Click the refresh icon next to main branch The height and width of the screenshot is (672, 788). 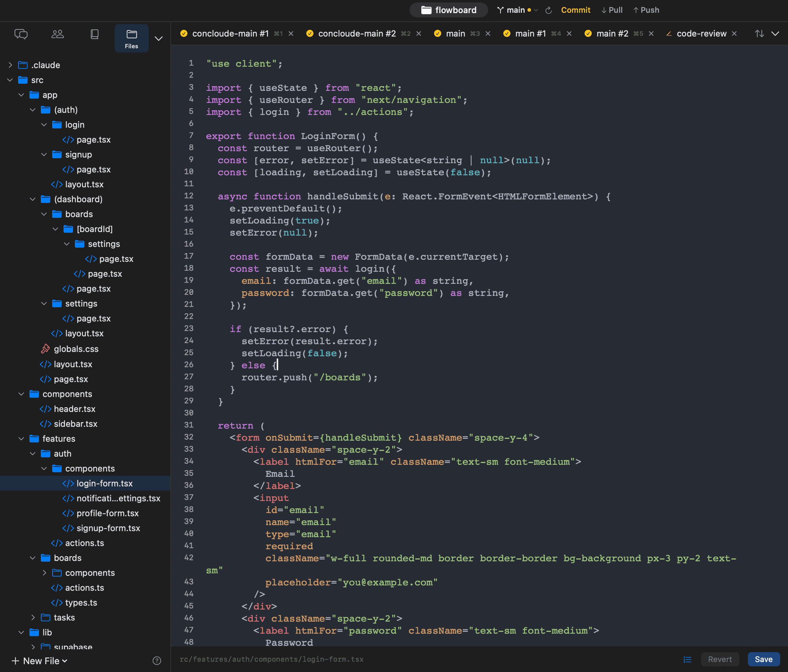pos(548,10)
